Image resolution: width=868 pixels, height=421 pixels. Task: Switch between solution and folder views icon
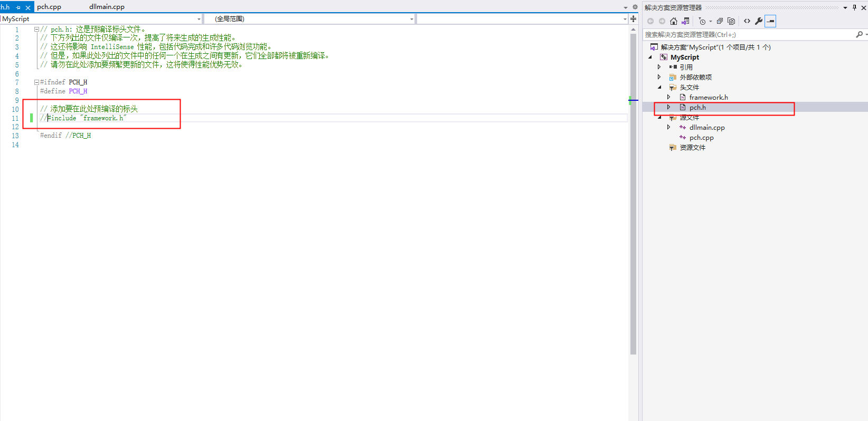point(685,21)
